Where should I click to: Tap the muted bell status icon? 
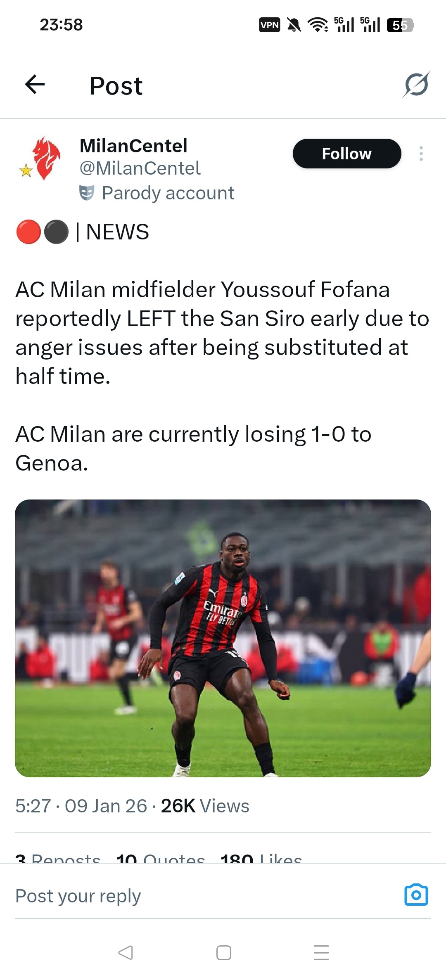point(294,25)
